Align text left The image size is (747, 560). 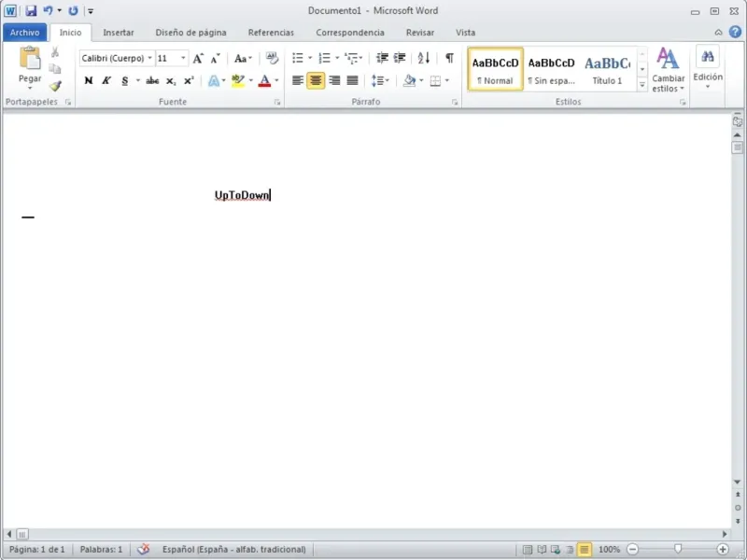pos(298,80)
